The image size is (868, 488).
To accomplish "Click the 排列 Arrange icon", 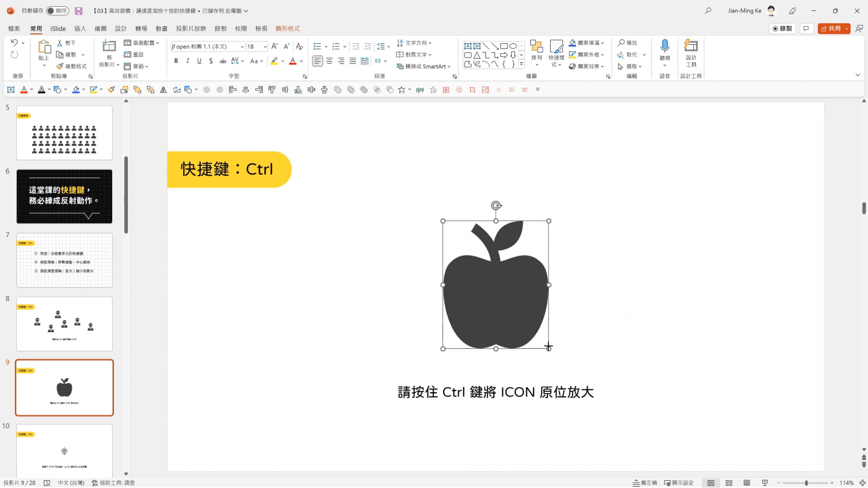I will click(536, 50).
